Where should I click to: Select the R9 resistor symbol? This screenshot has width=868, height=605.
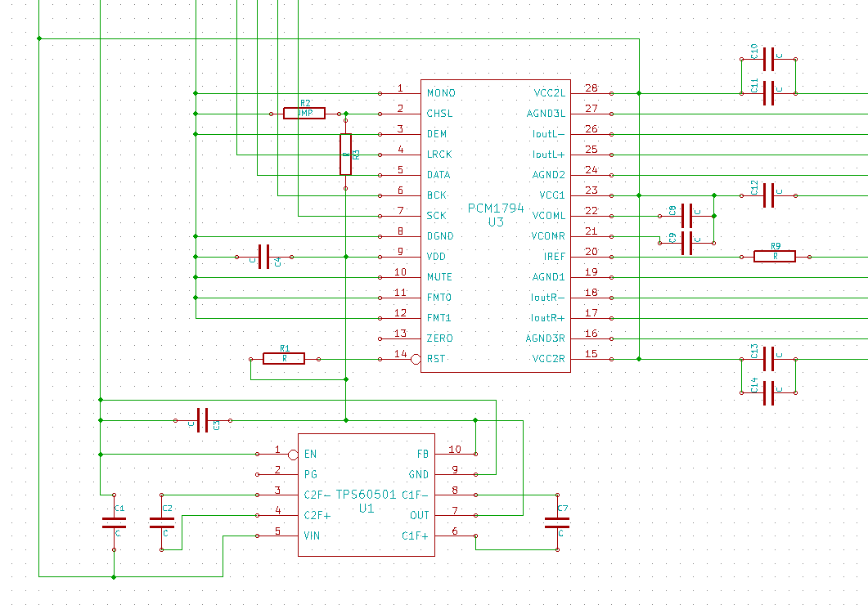pos(774,257)
